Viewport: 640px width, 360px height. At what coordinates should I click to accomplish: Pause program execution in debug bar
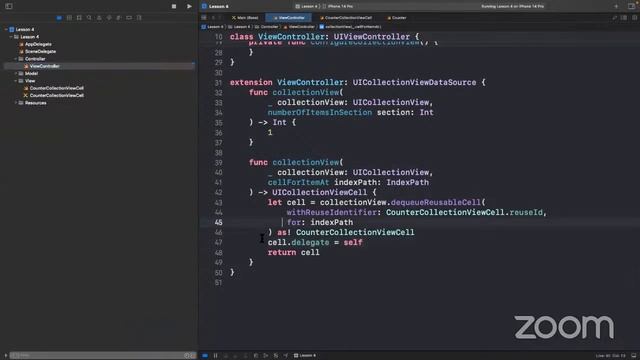click(x=216, y=356)
